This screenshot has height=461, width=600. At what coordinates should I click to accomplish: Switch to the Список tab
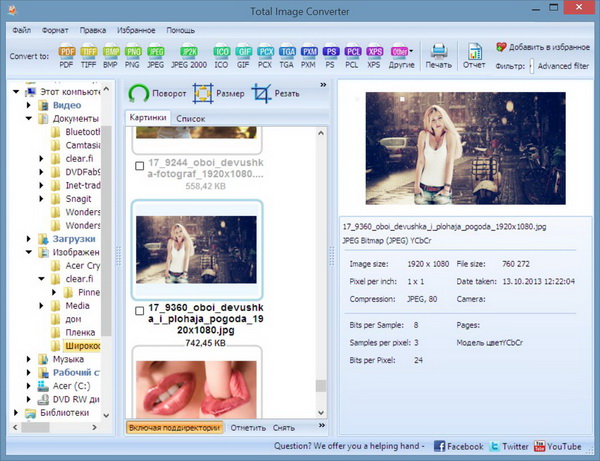(190, 118)
